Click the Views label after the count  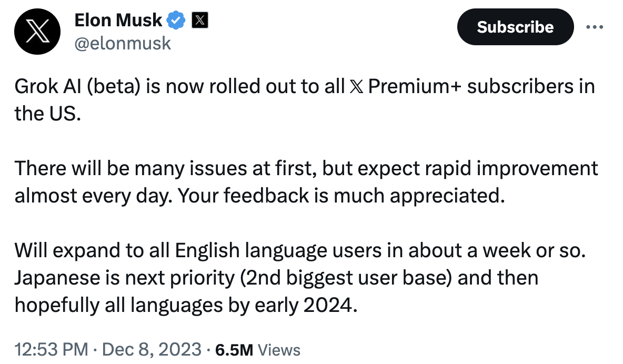click(x=279, y=349)
